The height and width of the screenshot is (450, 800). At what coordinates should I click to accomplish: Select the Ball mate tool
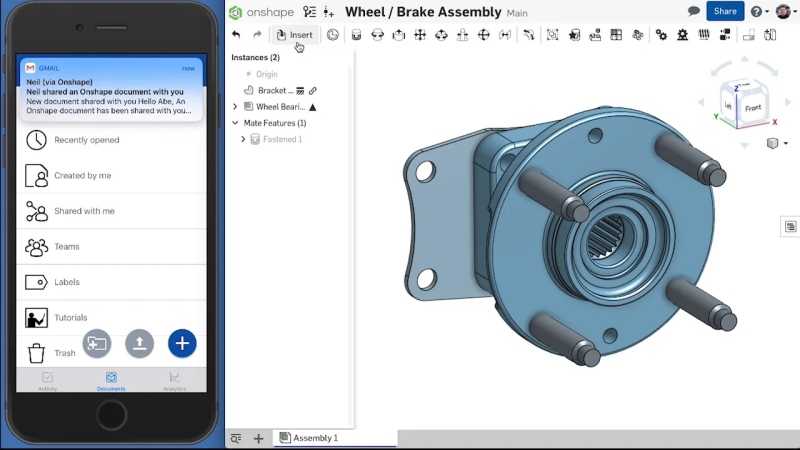click(x=484, y=35)
